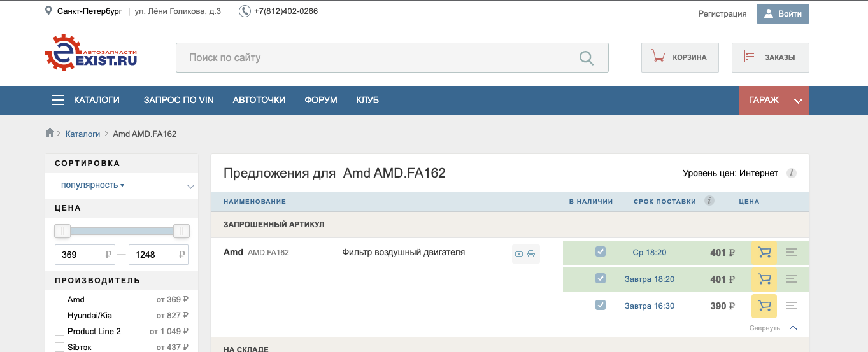
Task: Click the AMD.FA162 article number in the row
Action: 268,253
